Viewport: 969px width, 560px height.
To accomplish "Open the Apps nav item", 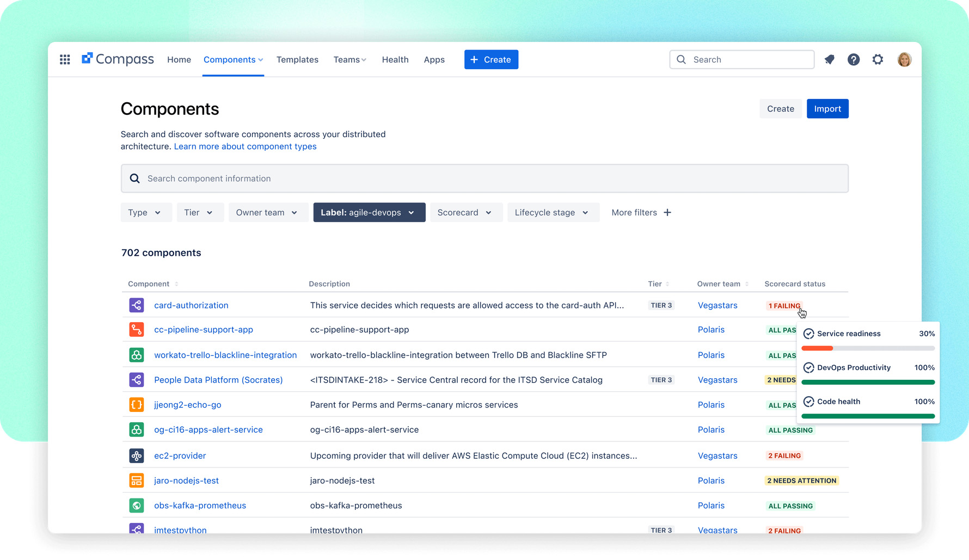I will 434,59.
